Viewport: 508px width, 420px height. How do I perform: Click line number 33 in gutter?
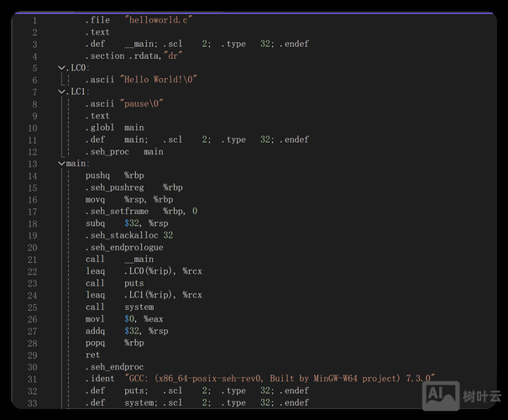pos(32,403)
